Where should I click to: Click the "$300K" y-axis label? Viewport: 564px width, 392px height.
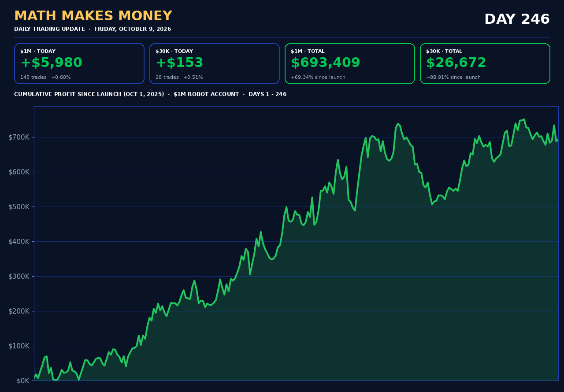[19, 277]
